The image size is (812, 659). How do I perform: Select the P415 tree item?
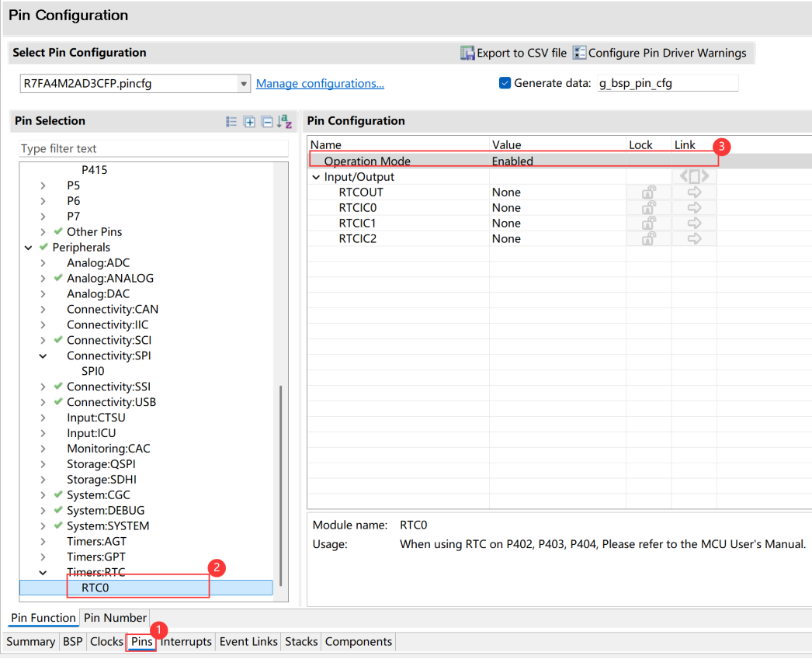[94, 170]
